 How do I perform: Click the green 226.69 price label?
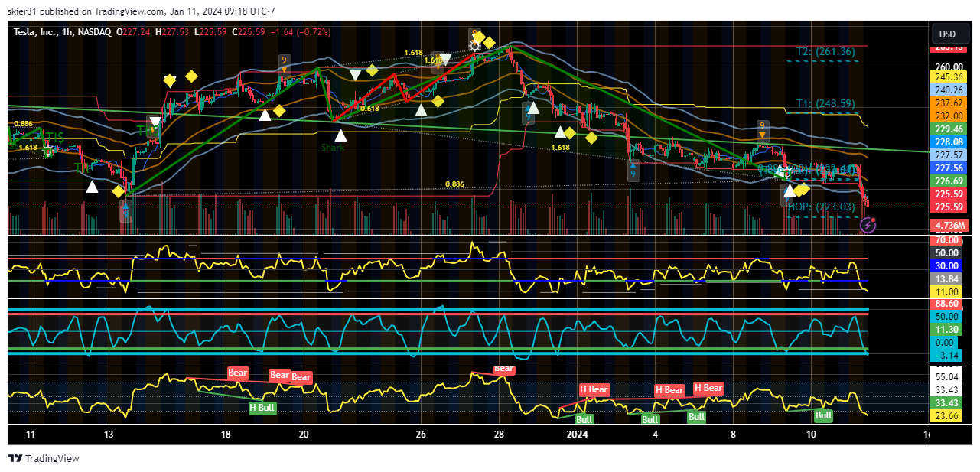click(x=949, y=181)
